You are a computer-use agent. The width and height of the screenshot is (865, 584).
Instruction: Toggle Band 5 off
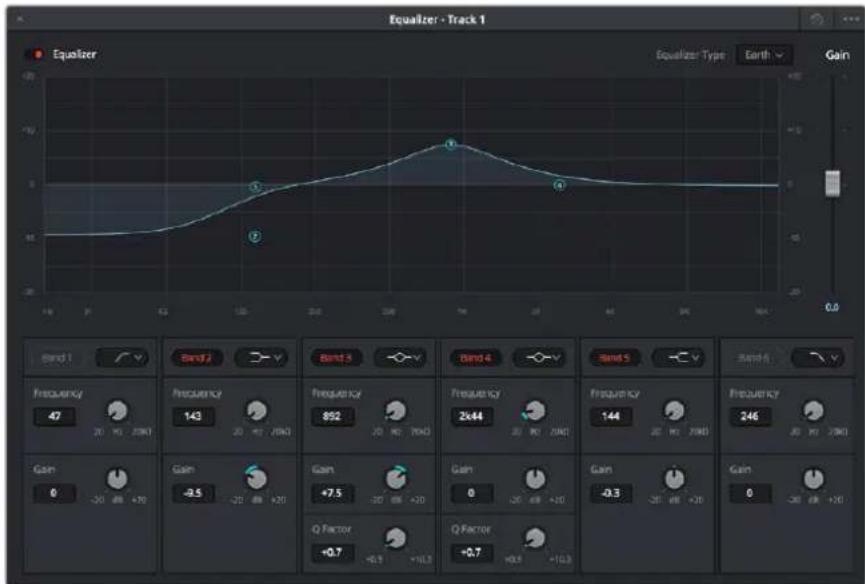coord(614,358)
